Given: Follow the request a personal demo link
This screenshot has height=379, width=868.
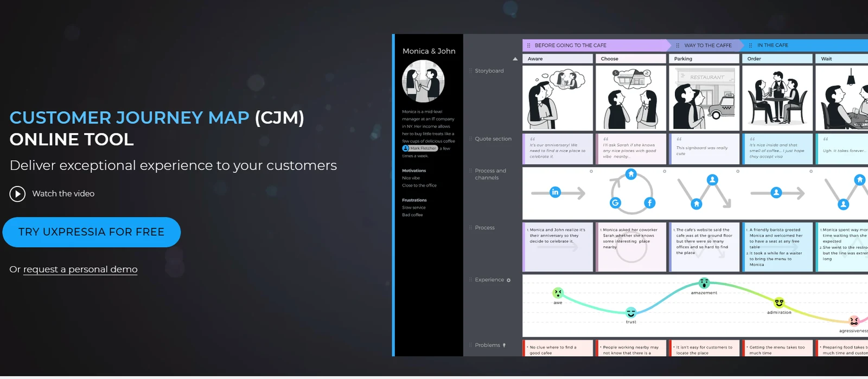Looking at the screenshot, I should coord(80,269).
